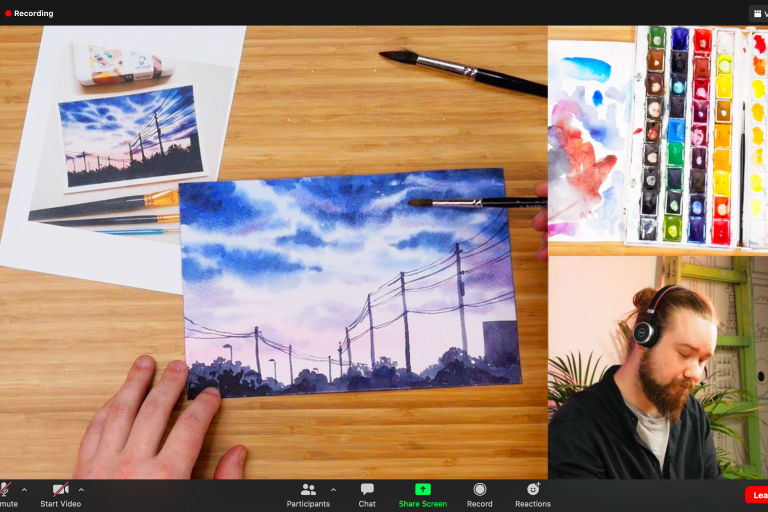This screenshot has height=512, width=768.
Task: Pick the blue paint stroke on mixing paper
Action: (x=586, y=68)
